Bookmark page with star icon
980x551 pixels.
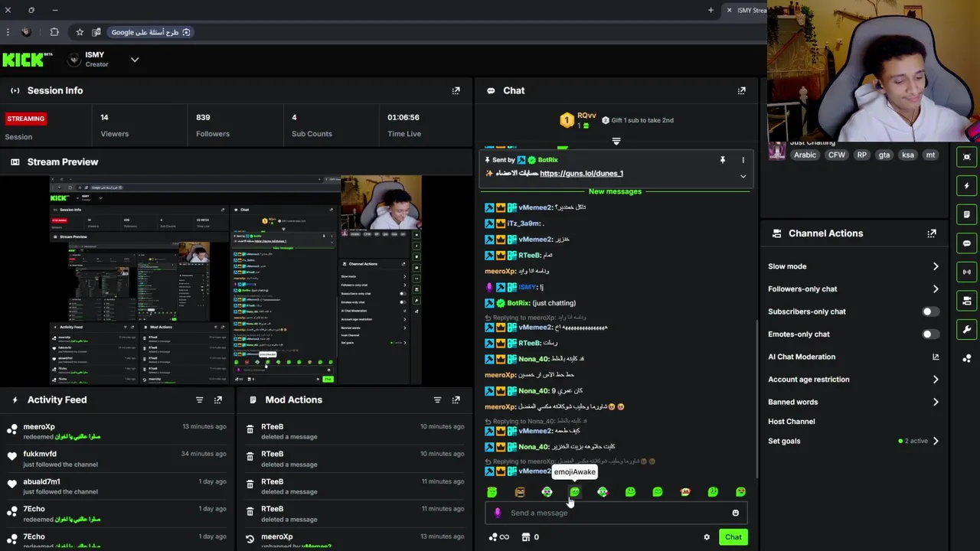click(x=80, y=32)
